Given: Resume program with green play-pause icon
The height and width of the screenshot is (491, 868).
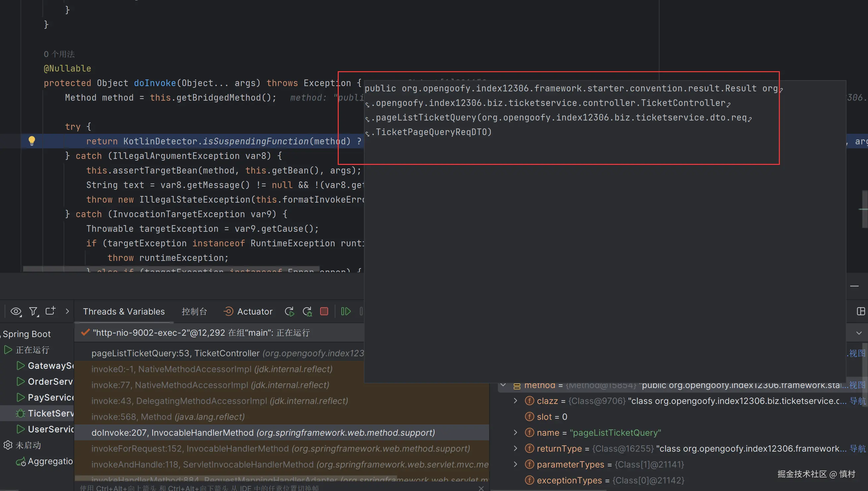Looking at the screenshot, I should pyautogui.click(x=346, y=311).
